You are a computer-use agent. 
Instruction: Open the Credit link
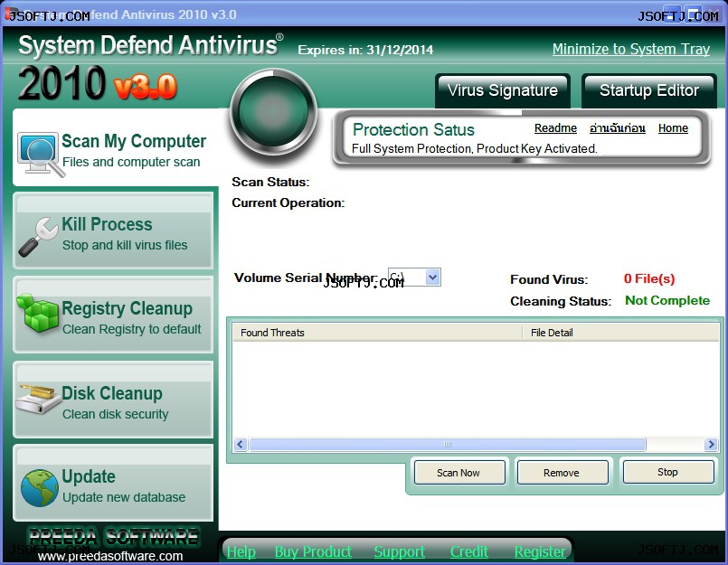point(469,551)
